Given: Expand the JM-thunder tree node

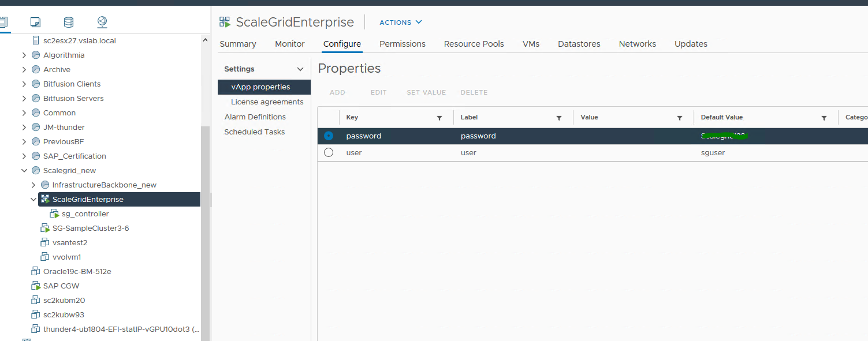Looking at the screenshot, I should pyautogui.click(x=24, y=128).
